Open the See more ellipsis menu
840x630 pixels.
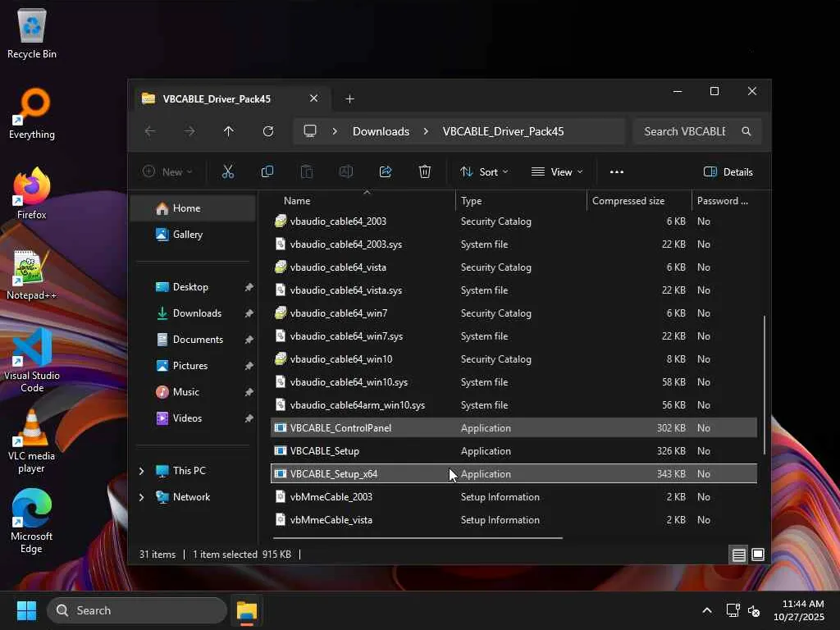pos(617,172)
